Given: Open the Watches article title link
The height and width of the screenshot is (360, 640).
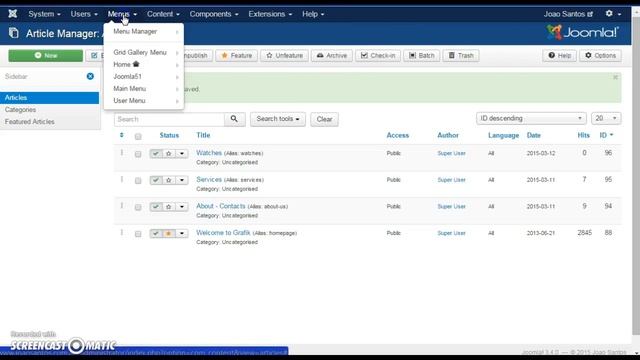Looking at the screenshot, I should pyautogui.click(x=209, y=153).
